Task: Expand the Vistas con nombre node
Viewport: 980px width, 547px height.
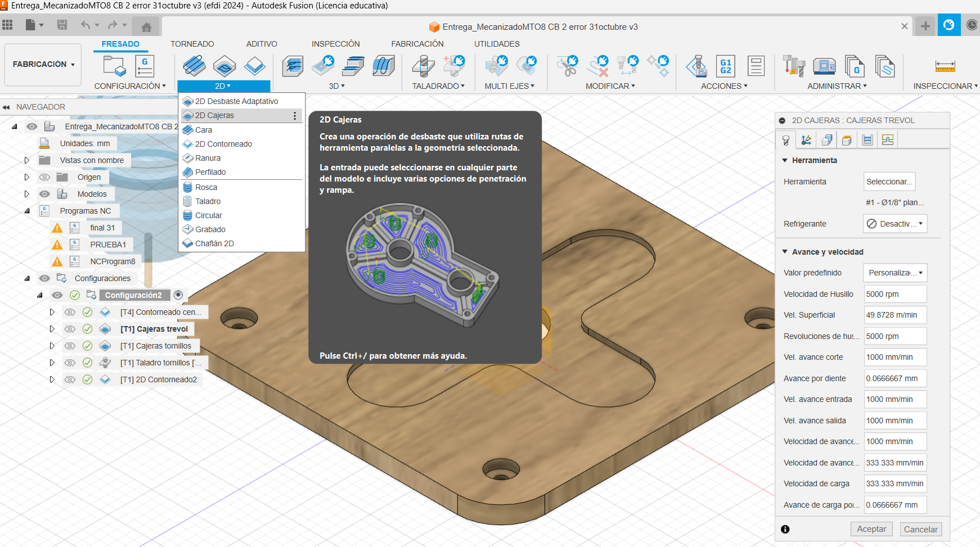Action: point(26,160)
